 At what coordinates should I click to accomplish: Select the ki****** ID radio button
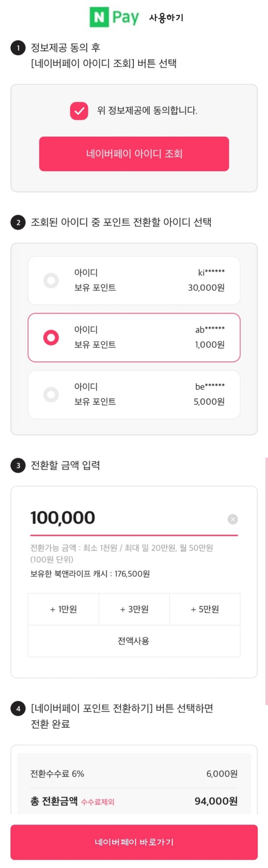coord(51,280)
